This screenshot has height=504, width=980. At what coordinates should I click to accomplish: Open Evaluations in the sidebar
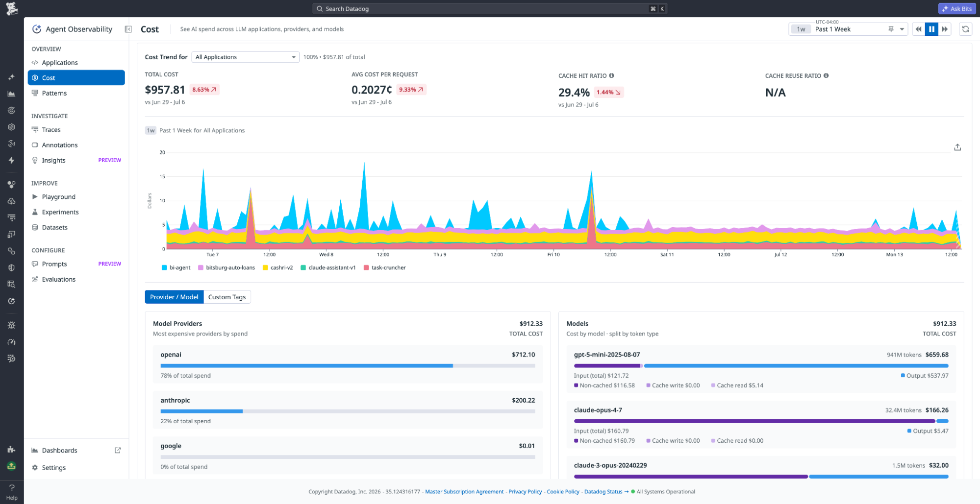pyautogui.click(x=76, y=279)
